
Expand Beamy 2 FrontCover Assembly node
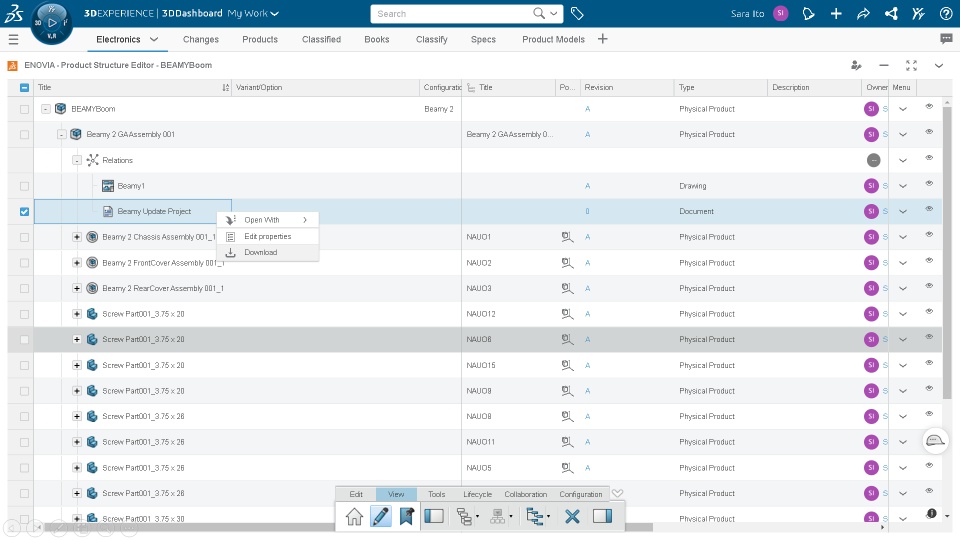[x=77, y=263]
